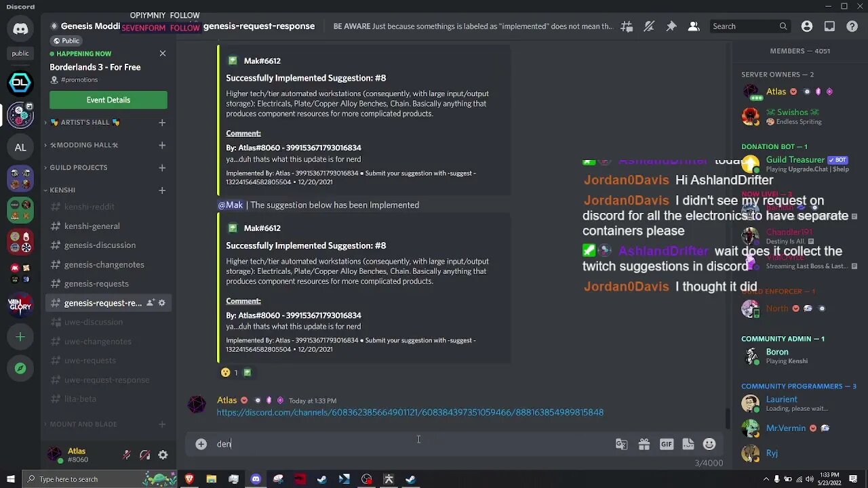Edit genesis-request-response channel gear icon
The image size is (868, 488).
162,303
